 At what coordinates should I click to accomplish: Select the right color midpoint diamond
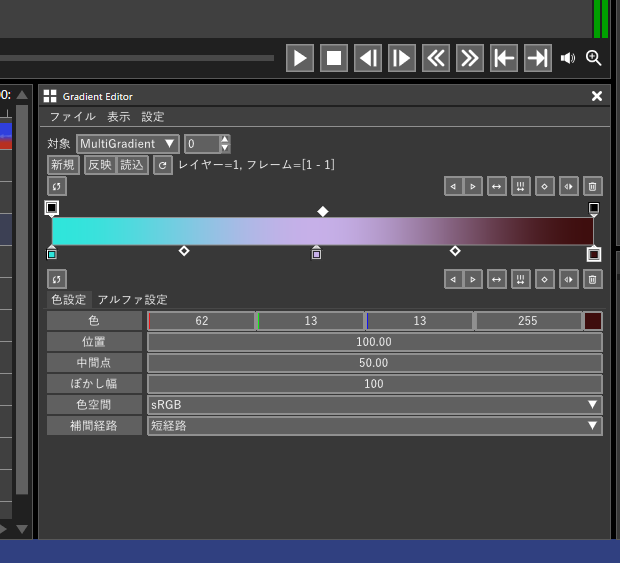[x=455, y=251]
